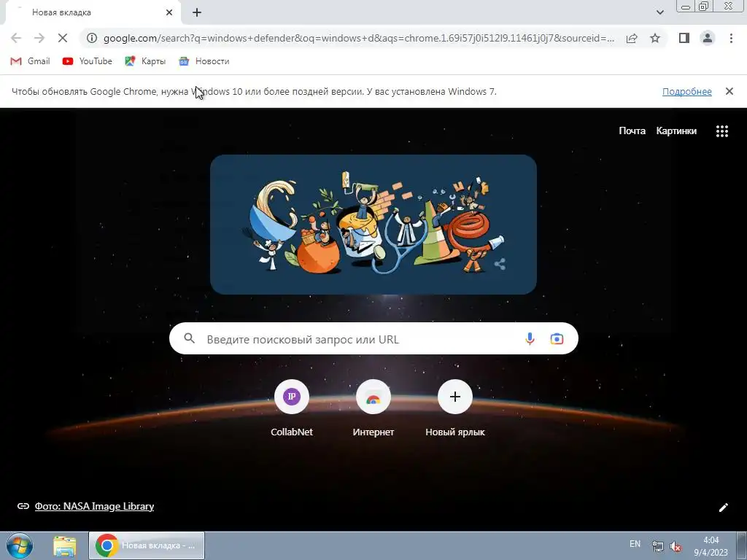Image resolution: width=747 pixels, height=560 pixels.
Task: Click the Подробнее link in the infobar
Action: click(x=686, y=91)
